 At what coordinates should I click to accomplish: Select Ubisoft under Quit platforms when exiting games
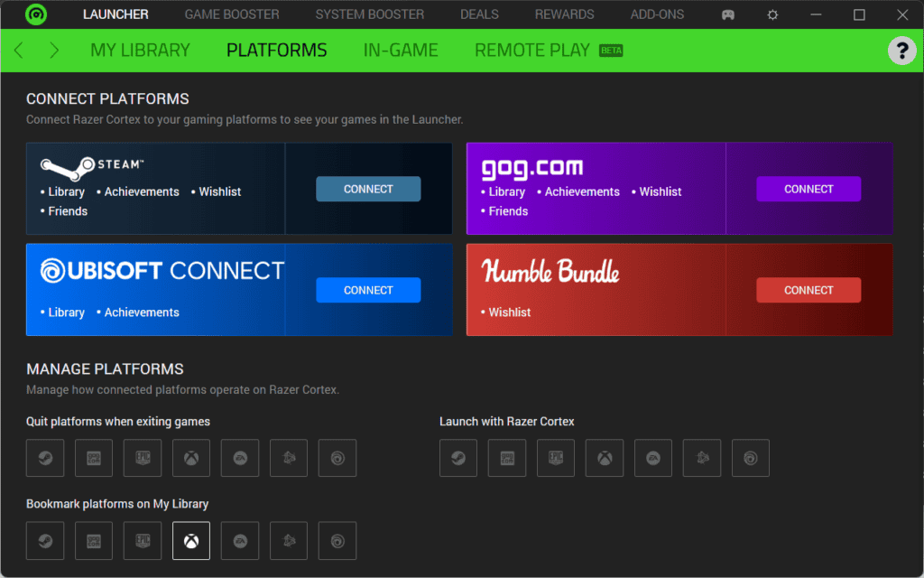point(337,458)
